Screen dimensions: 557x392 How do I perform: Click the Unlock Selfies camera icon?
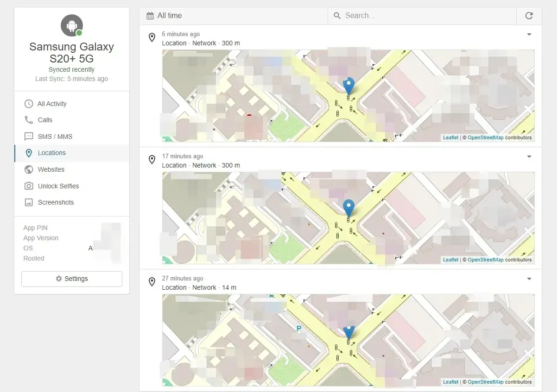[x=29, y=186]
